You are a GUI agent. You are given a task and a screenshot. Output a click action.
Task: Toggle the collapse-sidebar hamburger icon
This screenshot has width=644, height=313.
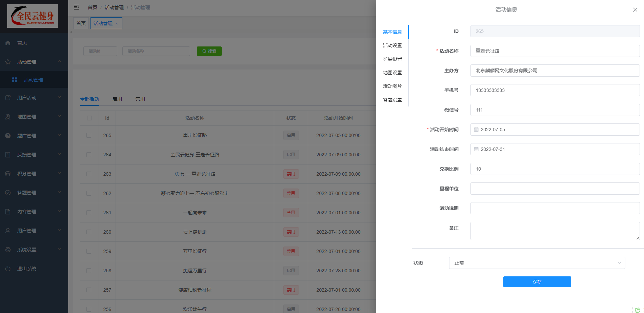77,7
